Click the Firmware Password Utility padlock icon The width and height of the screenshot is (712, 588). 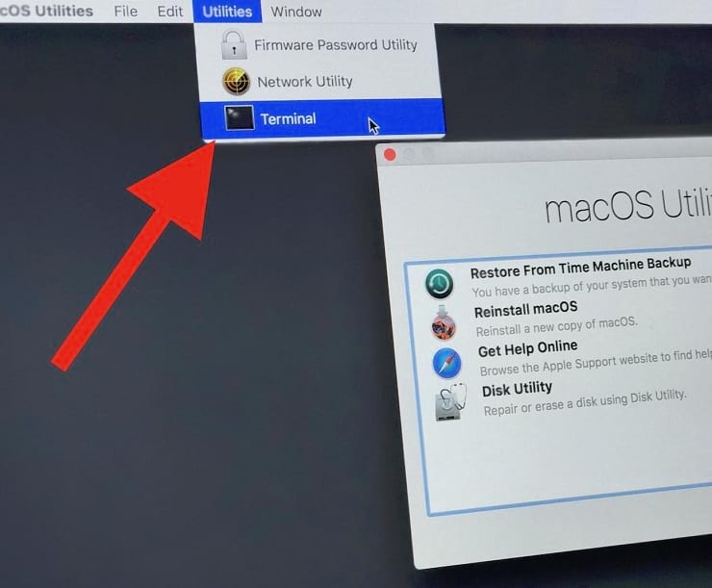tap(234, 45)
